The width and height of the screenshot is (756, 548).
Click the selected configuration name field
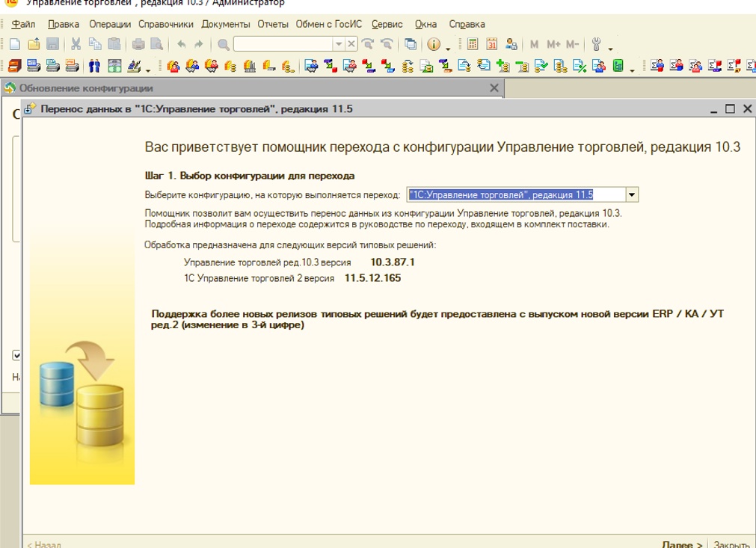pyautogui.click(x=516, y=194)
